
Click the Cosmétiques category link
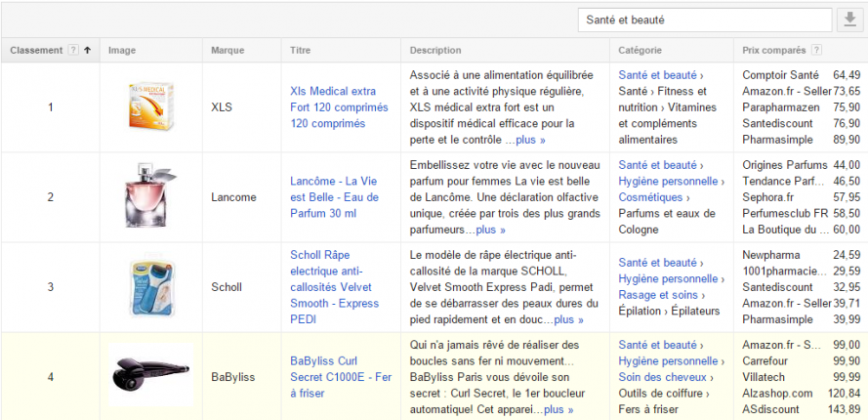click(x=650, y=196)
